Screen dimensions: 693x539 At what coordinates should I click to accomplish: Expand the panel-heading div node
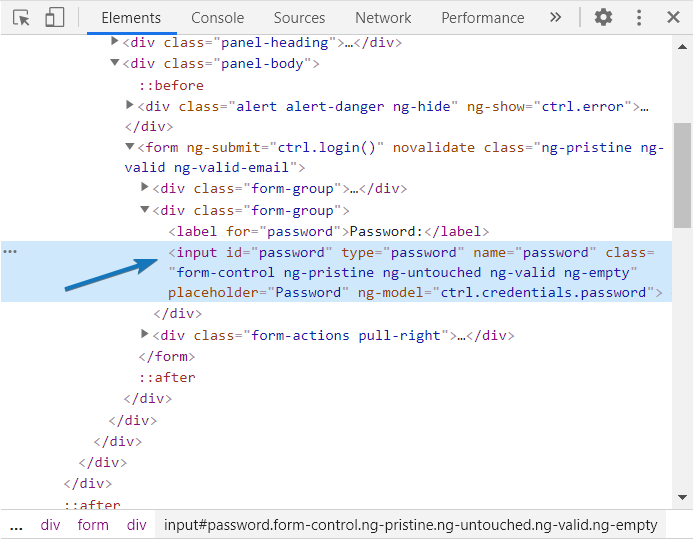click(114, 42)
